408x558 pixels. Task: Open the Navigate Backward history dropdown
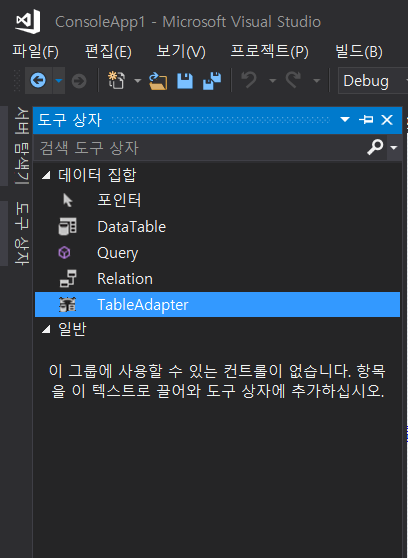59,81
